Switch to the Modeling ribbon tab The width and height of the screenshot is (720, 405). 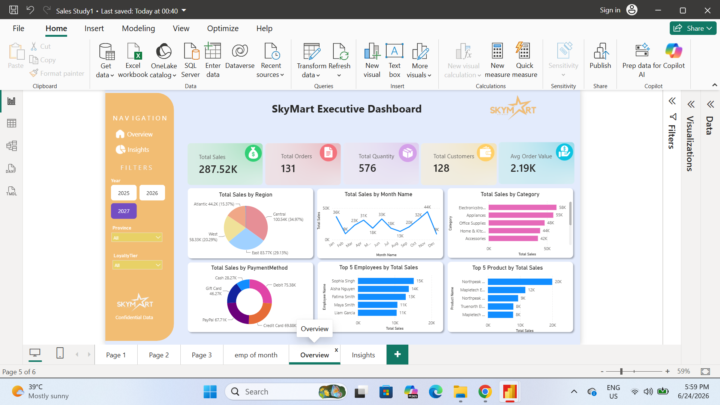tap(138, 28)
